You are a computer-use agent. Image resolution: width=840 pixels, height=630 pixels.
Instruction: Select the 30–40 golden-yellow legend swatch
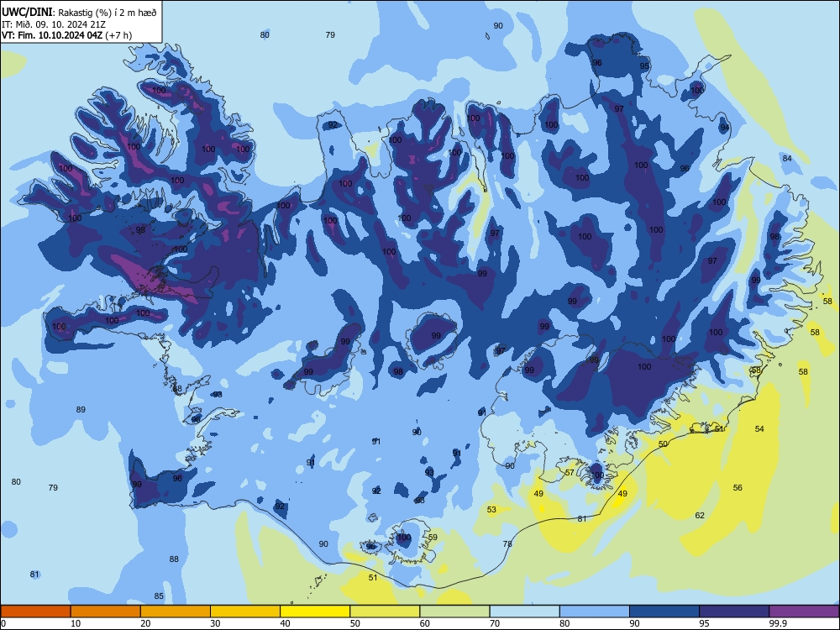click(245, 612)
